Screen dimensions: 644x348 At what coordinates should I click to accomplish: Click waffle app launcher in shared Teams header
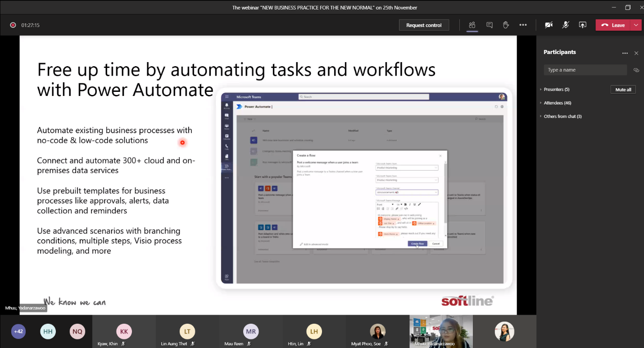[227, 97]
